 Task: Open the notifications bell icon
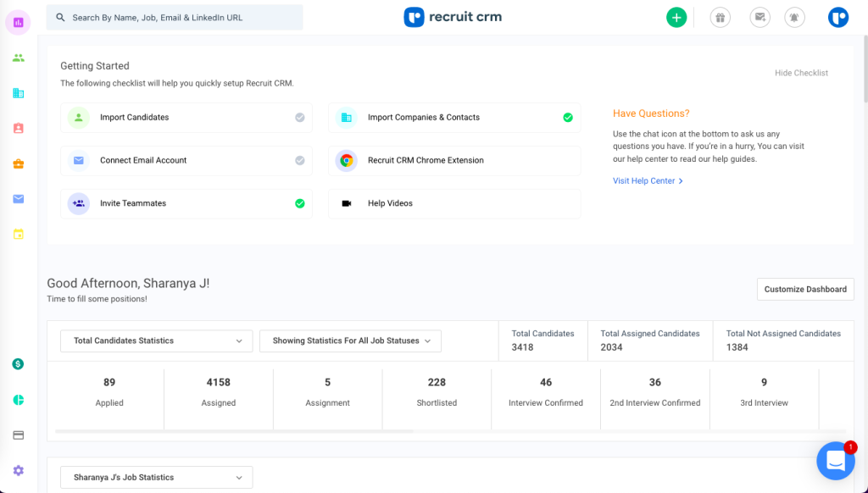794,18
